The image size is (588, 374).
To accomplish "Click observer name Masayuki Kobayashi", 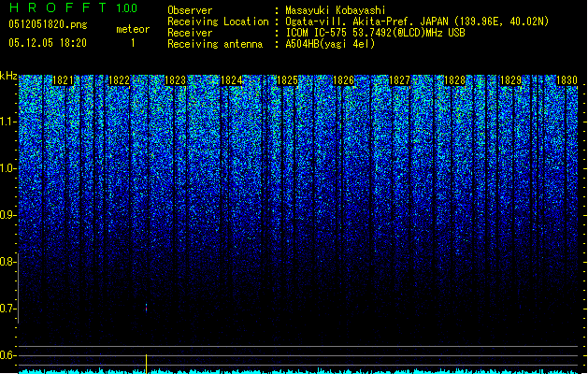I will 336,10.
